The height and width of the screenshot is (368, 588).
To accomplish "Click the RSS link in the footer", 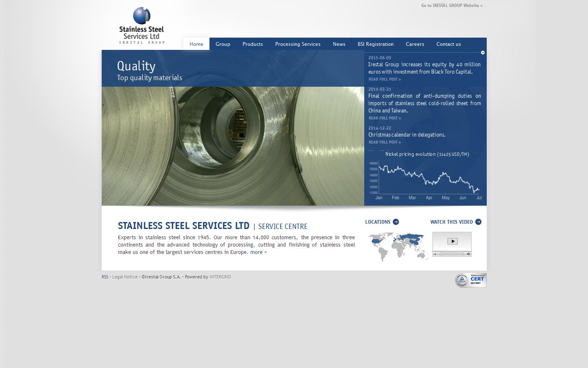I will [105, 277].
